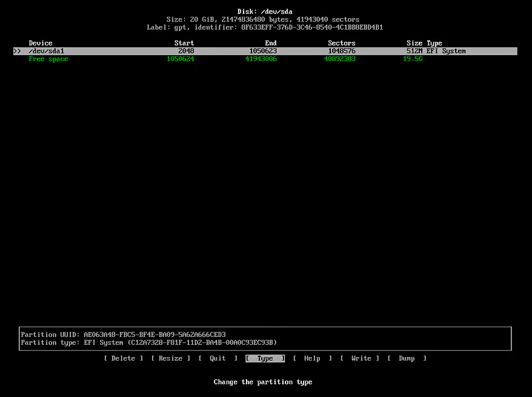Click the Device column header
Image resolution: width=532 pixels, height=397 pixels.
click(x=41, y=43)
